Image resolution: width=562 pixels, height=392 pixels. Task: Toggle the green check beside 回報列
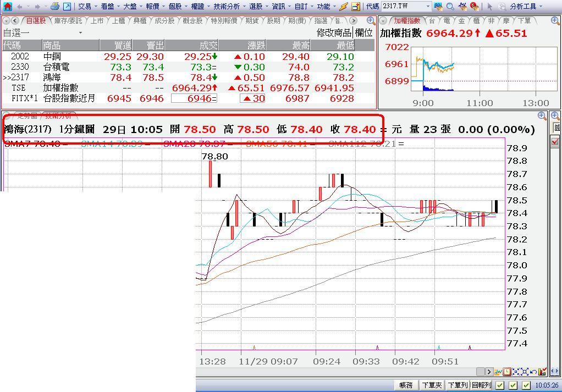coord(500,385)
